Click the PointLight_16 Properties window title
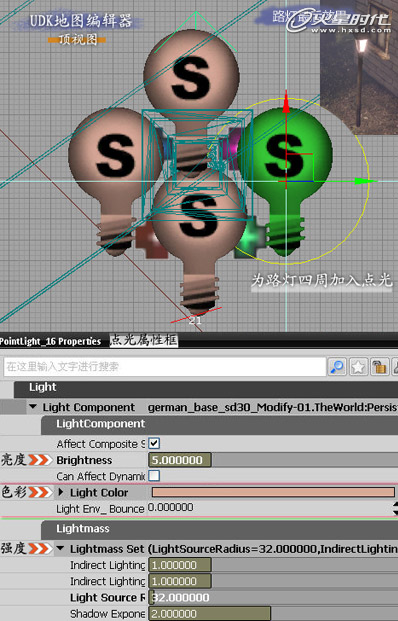This screenshot has height=621, width=398. (x=50, y=341)
